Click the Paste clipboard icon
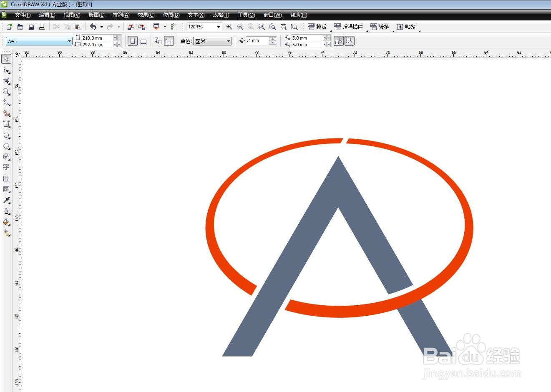 [78, 27]
